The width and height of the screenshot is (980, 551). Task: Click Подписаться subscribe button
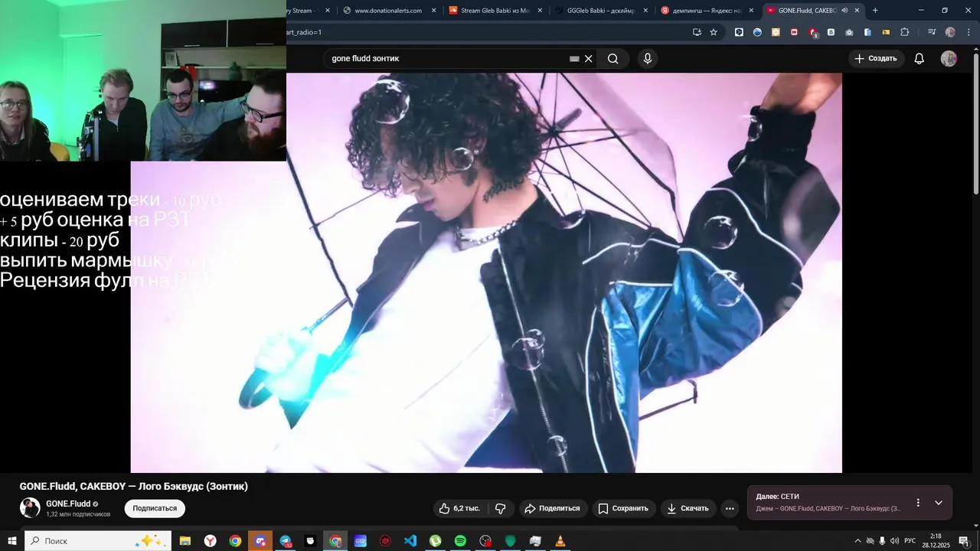[x=155, y=508]
